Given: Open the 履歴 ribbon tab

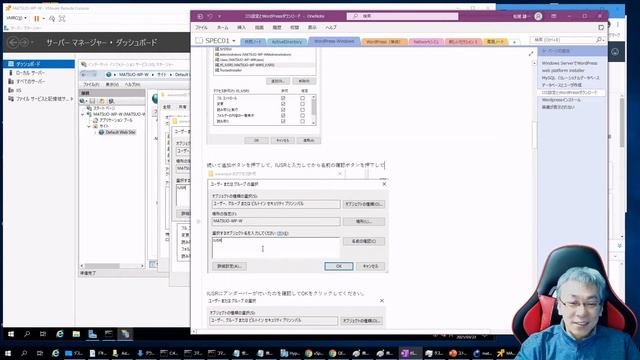Looking at the screenshot, I should coord(277,27).
